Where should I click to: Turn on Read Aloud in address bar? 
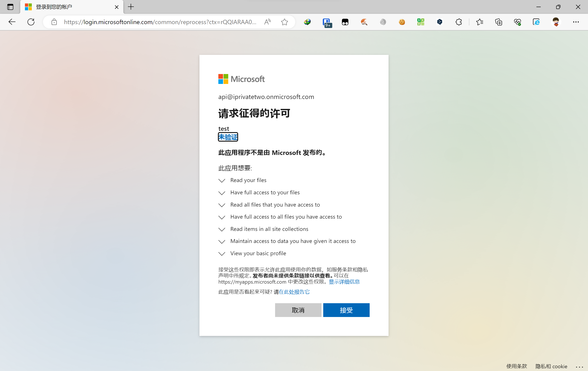[268, 22]
